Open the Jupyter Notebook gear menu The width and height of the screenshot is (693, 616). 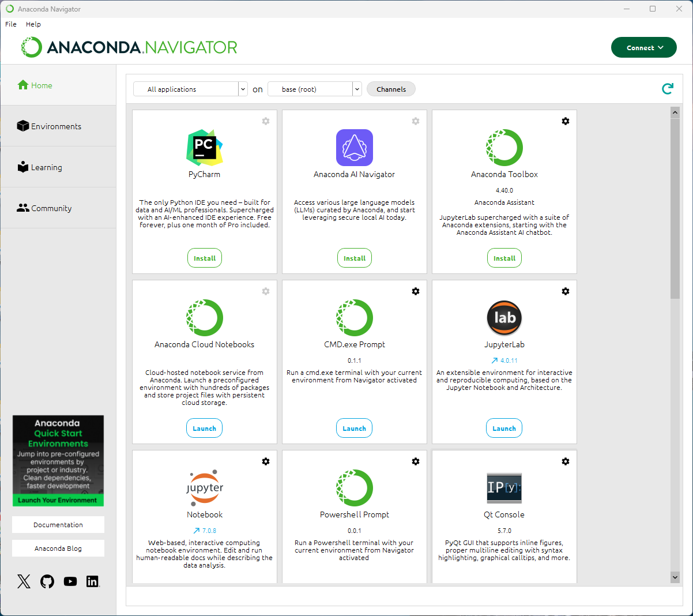(265, 461)
